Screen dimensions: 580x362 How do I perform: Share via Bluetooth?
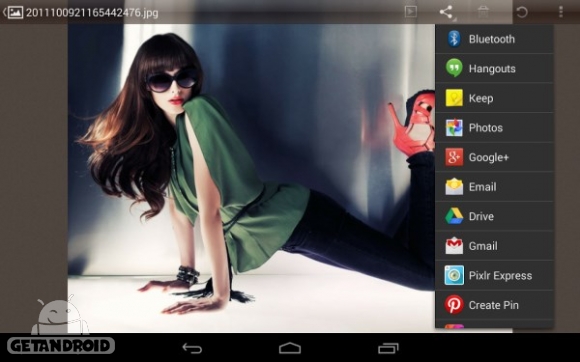tap(494, 39)
